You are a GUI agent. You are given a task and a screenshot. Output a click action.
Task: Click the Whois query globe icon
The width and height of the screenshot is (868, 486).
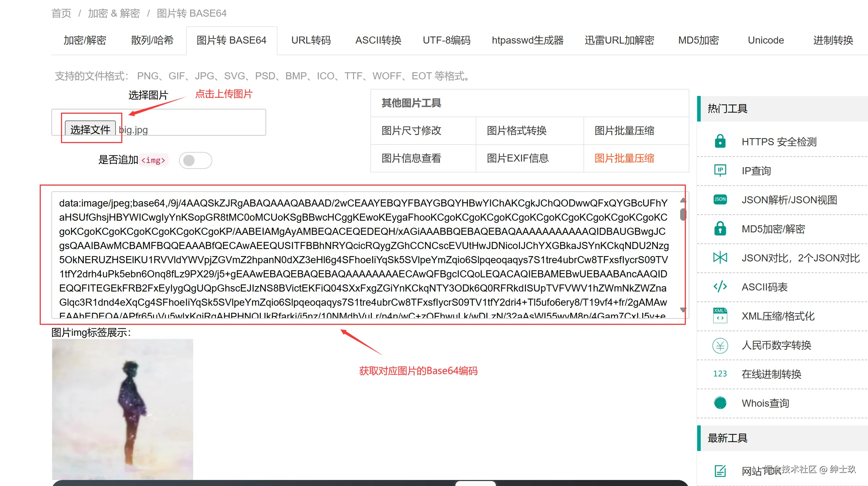[x=720, y=403]
